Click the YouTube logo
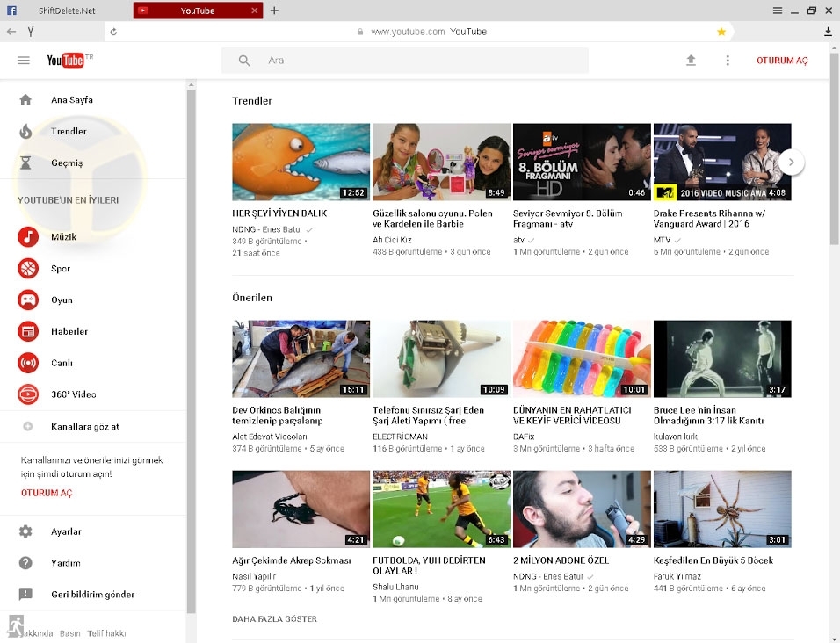The height and width of the screenshot is (643, 840). pyautogui.click(x=66, y=61)
